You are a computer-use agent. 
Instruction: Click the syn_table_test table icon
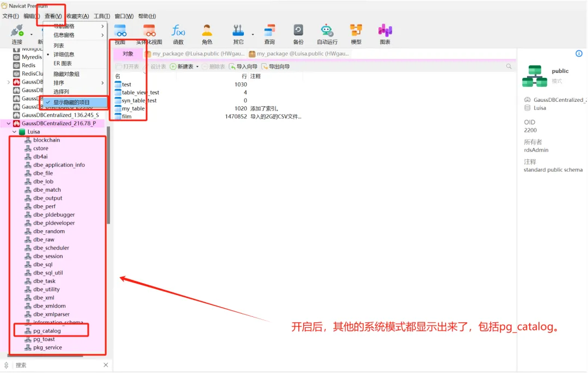tap(118, 101)
